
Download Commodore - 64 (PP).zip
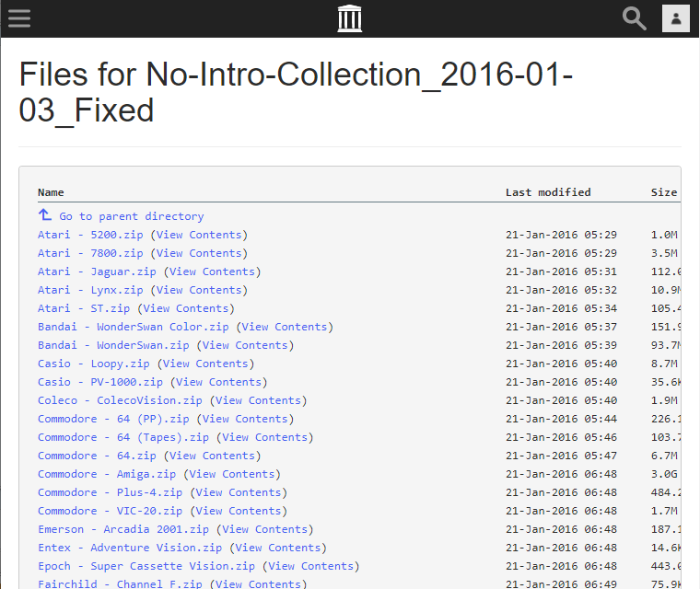(113, 419)
